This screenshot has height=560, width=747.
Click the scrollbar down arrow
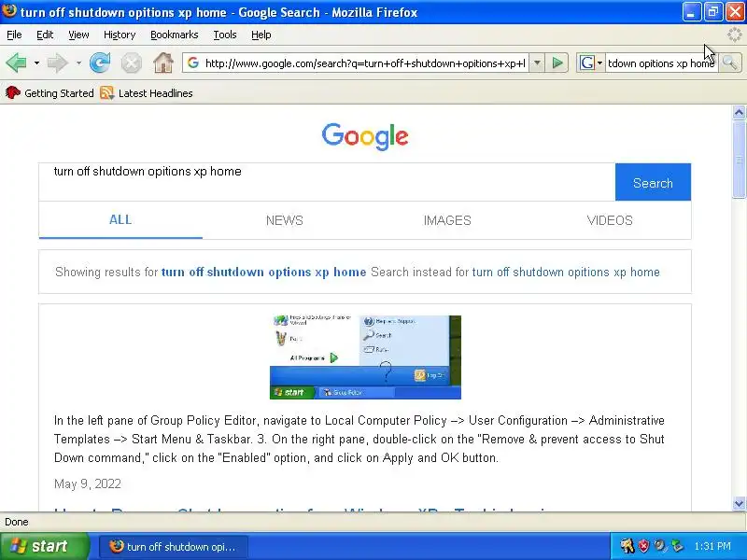pyautogui.click(x=739, y=503)
